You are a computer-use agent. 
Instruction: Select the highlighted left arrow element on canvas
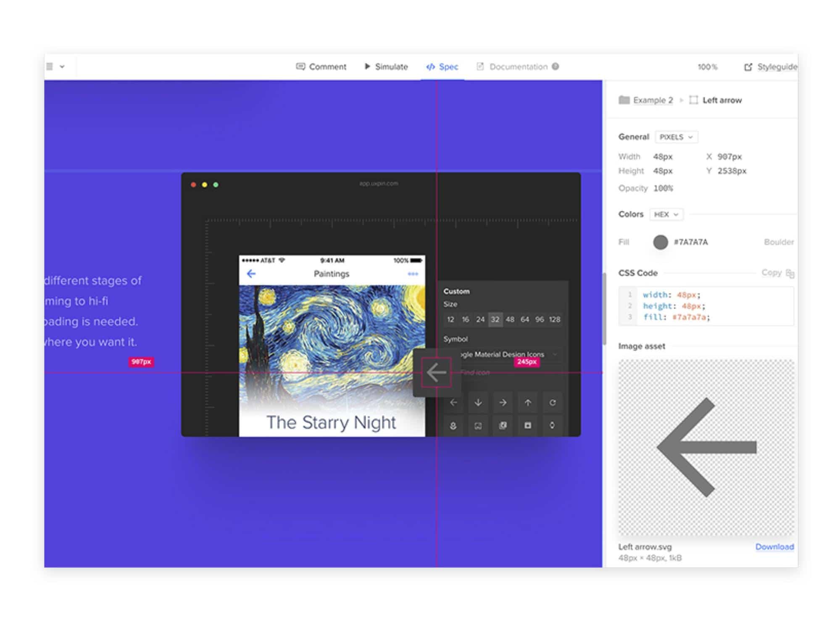436,372
